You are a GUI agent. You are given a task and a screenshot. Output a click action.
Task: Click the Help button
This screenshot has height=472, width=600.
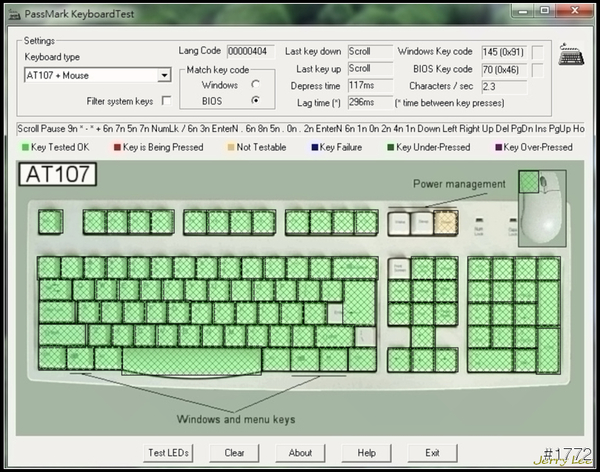point(366,453)
